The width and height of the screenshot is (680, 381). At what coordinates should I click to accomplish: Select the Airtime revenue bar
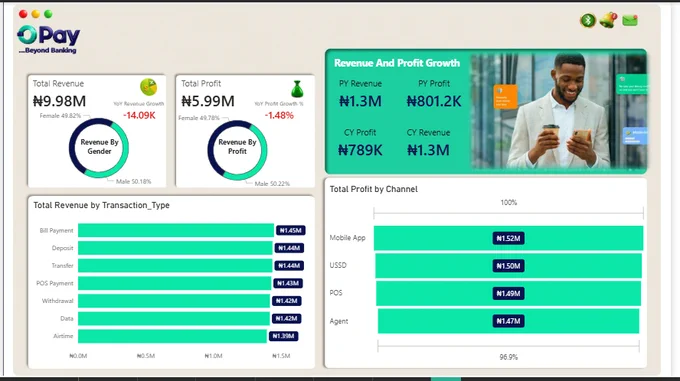pos(172,336)
